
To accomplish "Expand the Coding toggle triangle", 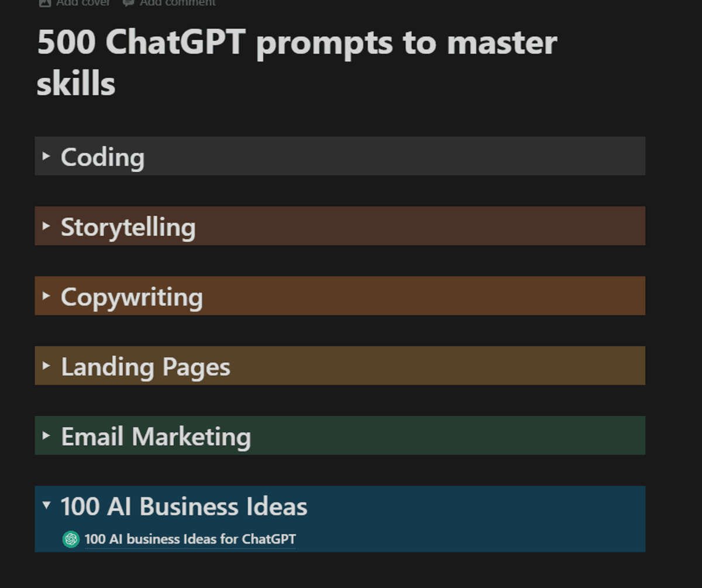I will 46,156.
